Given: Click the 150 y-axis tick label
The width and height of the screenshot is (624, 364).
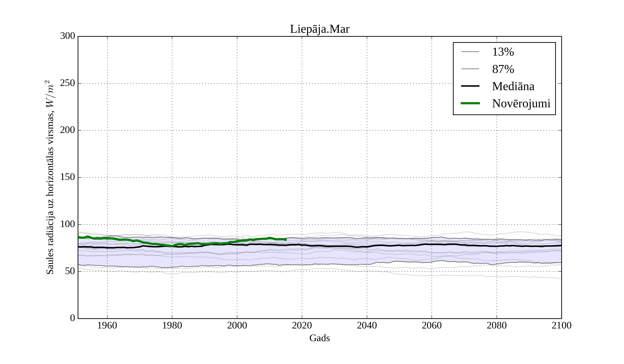Looking at the screenshot, I should pos(68,177).
